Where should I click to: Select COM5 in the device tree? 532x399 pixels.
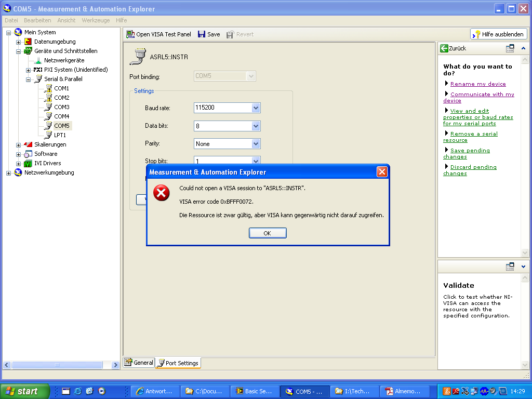tap(62, 126)
